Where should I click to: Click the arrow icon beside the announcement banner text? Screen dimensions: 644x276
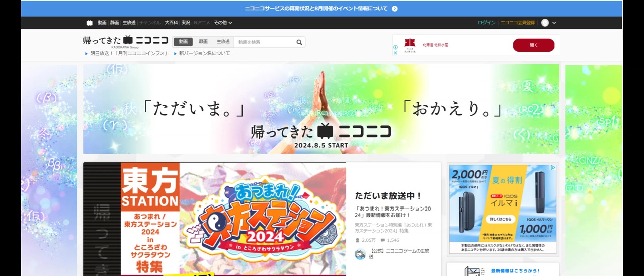click(x=395, y=9)
